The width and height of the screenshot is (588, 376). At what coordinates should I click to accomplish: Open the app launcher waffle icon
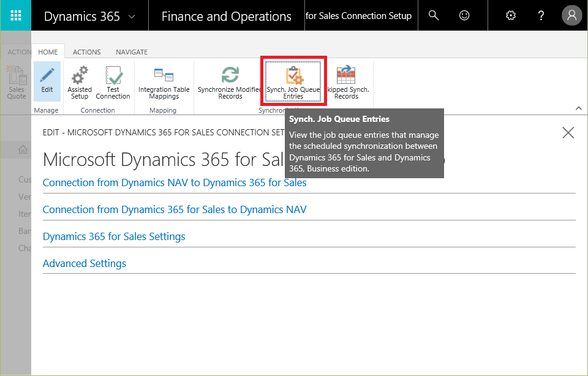(x=16, y=15)
